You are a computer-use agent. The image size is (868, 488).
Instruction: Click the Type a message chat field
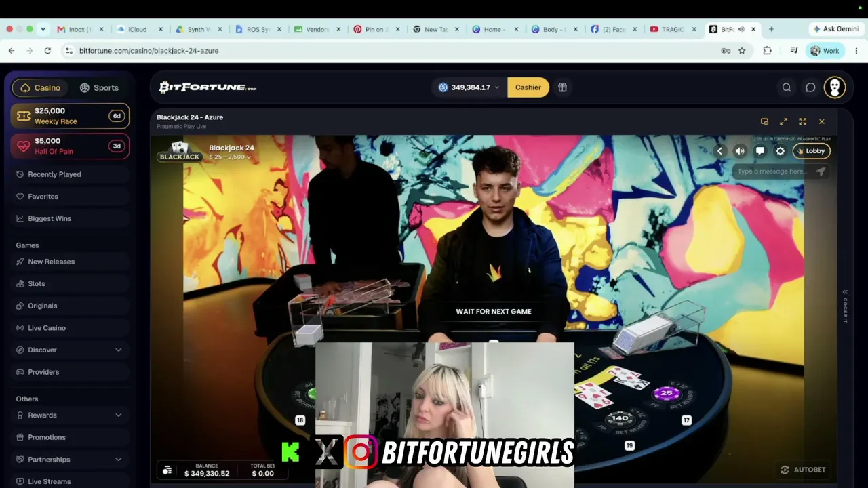[773, 171]
